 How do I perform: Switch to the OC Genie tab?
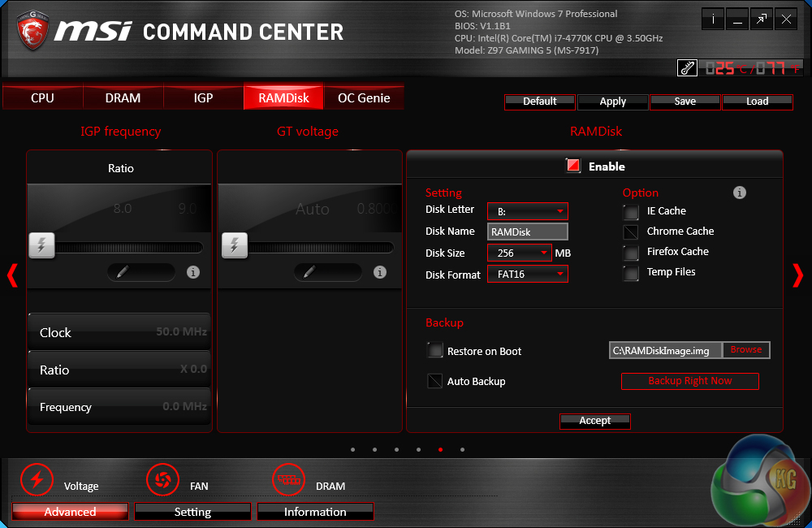pyautogui.click(x=364, y=97)
